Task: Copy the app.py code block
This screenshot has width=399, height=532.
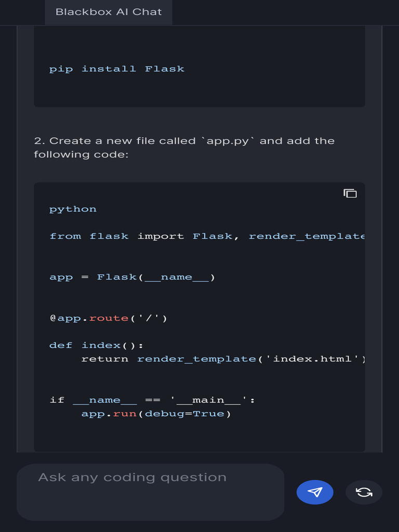Action: tap(350, 193)
